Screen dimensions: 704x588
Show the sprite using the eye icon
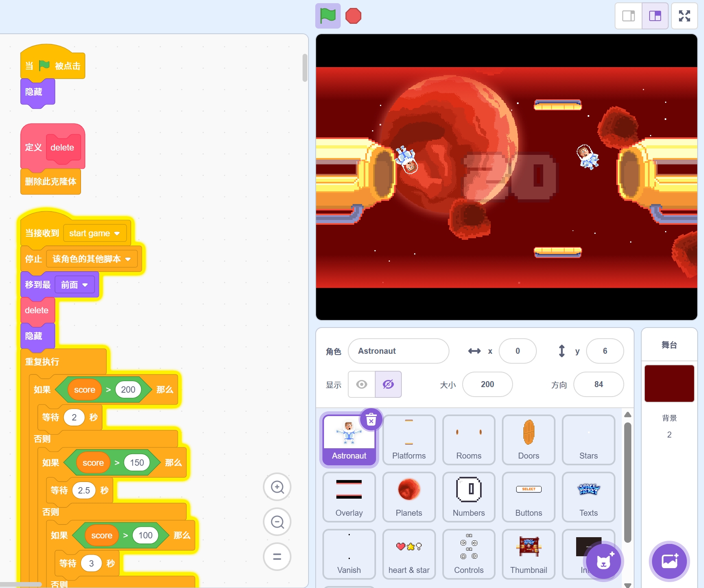[x=361, y=384]
